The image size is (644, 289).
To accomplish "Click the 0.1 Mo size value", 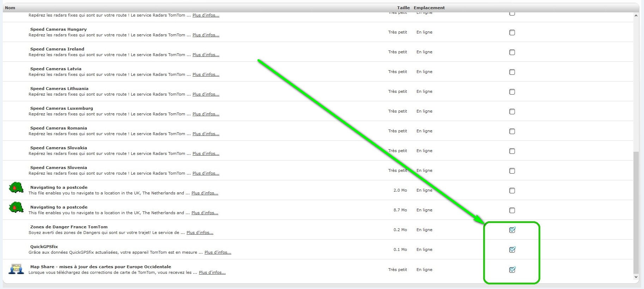I will point(400,249).
